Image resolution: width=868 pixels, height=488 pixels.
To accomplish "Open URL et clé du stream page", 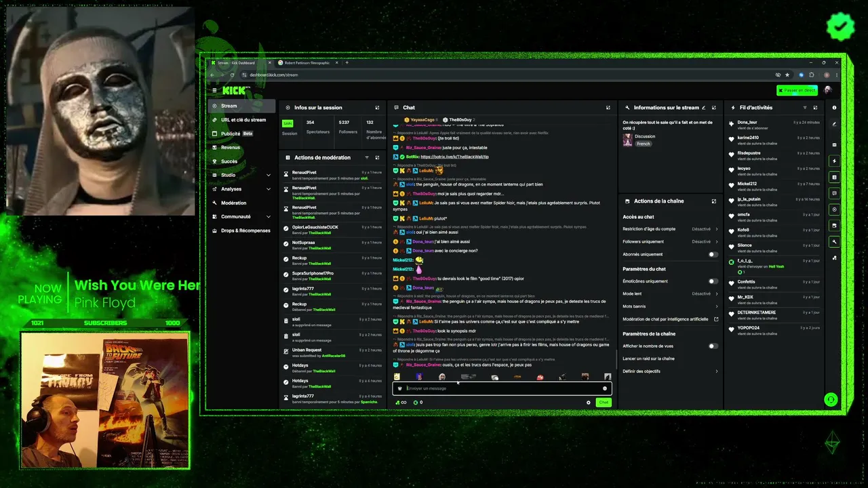I will click(x=241, y=120).
